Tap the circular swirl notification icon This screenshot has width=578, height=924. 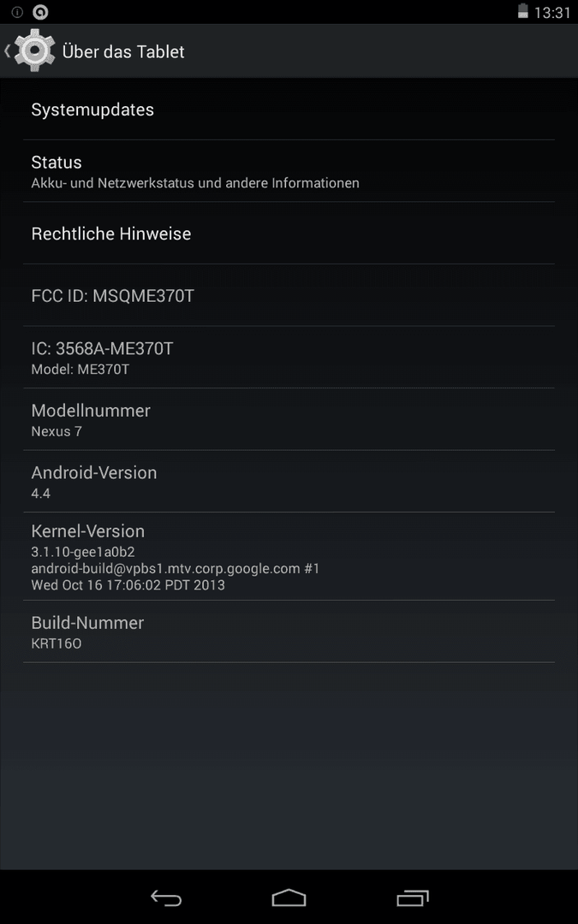coord(40,12)
